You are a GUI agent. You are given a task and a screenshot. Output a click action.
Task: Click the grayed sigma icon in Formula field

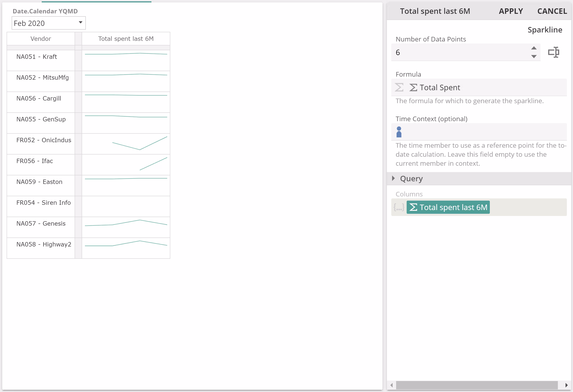[x=399, y=87]
